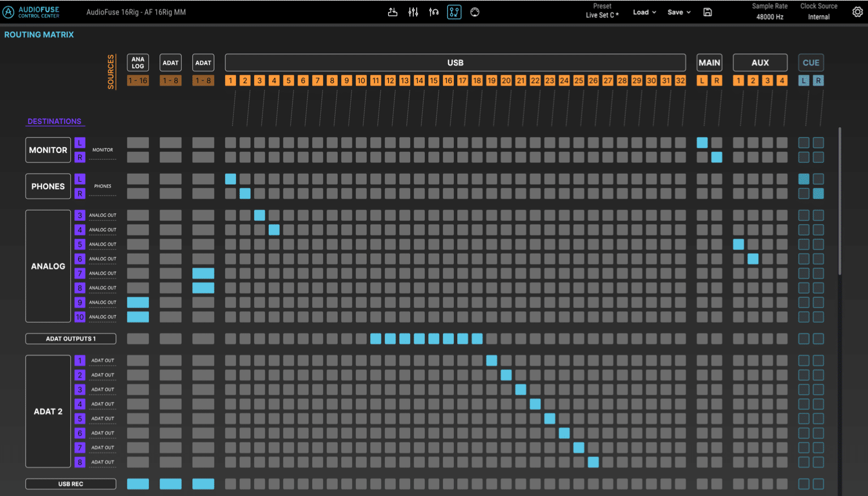Click the AudioFuse Control Center logo
The height and width of the screenshot is (496, 868).
tap(32, 12)
